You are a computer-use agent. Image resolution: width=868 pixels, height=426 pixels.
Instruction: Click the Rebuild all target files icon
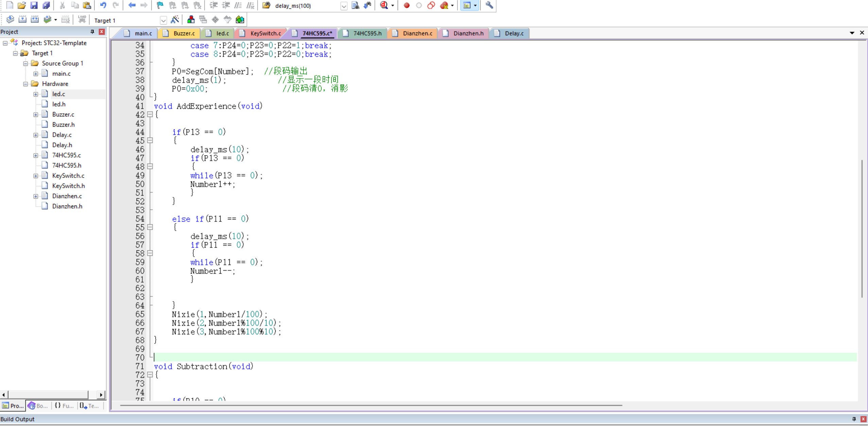pos(35,20)
